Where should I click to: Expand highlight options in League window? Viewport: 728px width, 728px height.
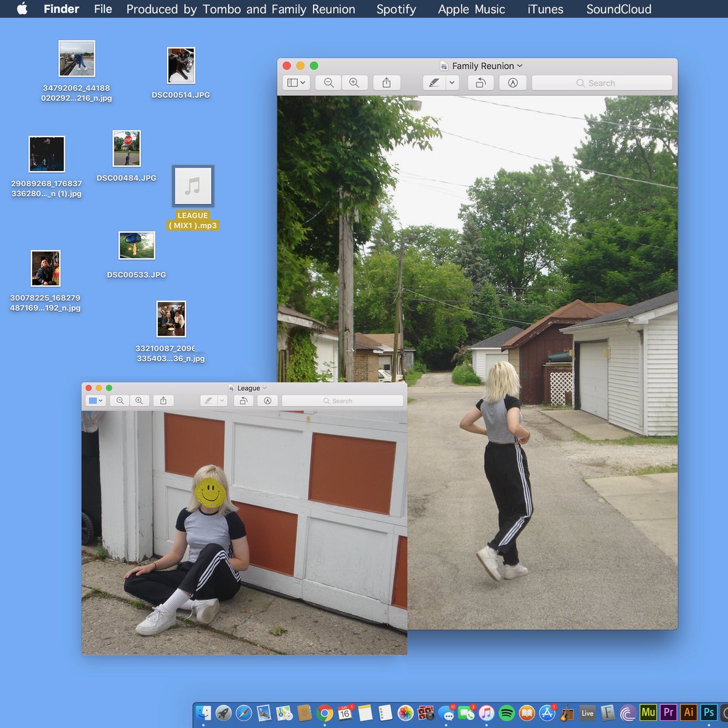222,400
